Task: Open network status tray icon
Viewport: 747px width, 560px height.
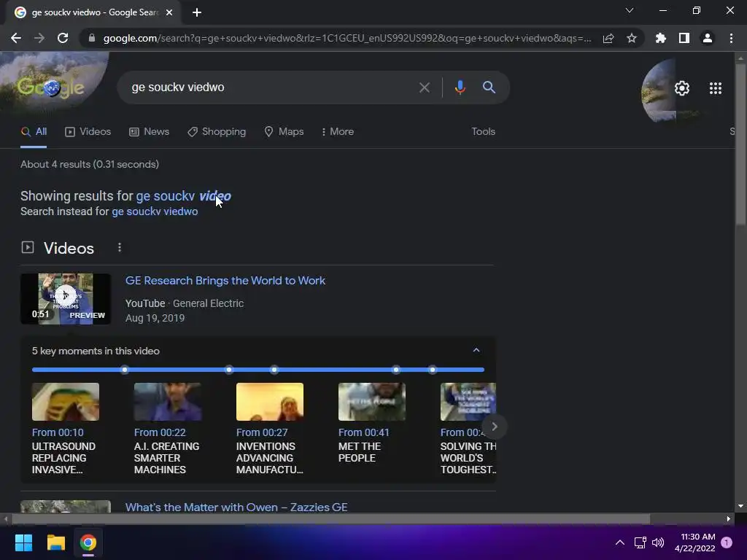Action: coord(640,542)
